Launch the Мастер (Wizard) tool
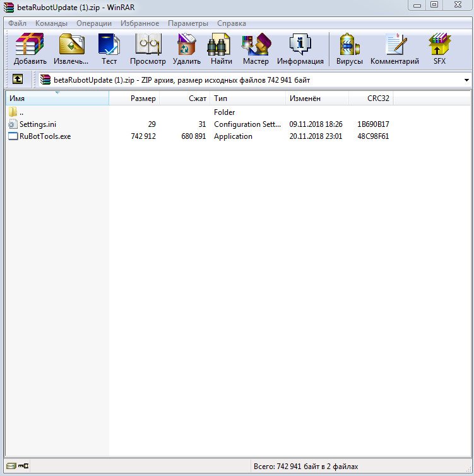The width and height of the screenshot is (474, 476). [x=256, y=49]
